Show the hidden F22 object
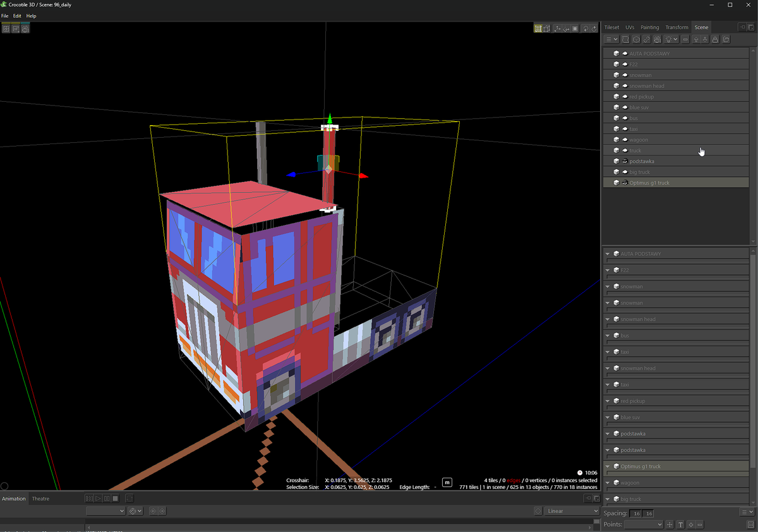Screen dimensions: 758x532 point(624,64)
